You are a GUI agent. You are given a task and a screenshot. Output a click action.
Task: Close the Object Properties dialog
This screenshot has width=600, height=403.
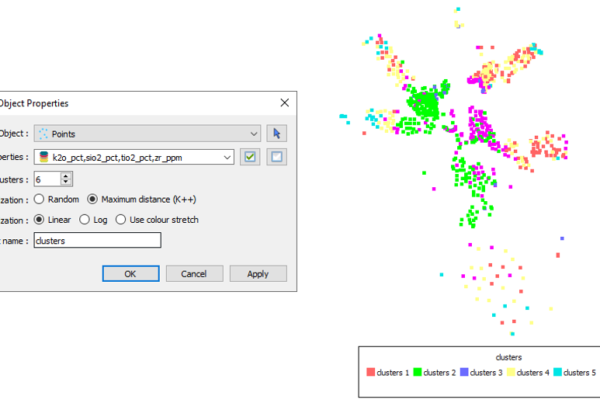pyautogui.click(x=284, y=103)
